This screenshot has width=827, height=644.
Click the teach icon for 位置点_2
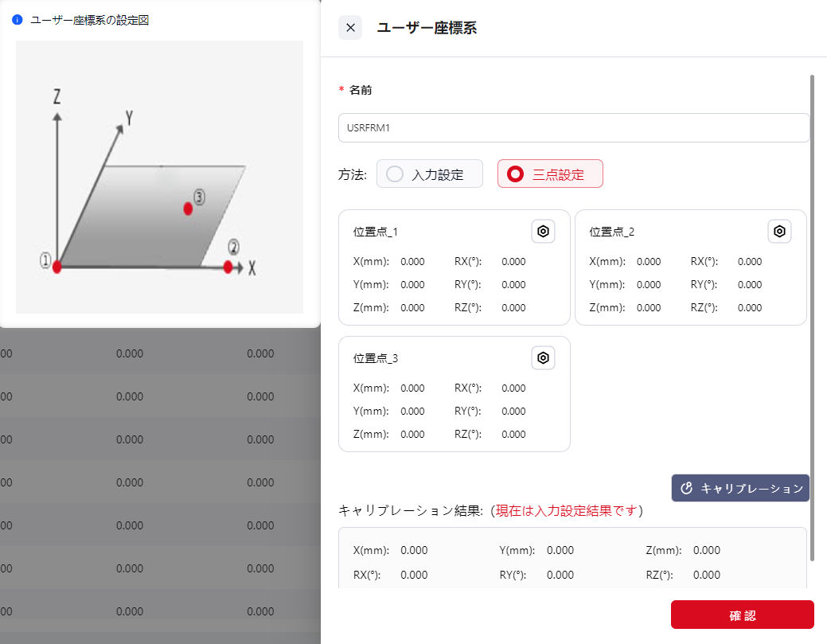(x=779, y=232)
